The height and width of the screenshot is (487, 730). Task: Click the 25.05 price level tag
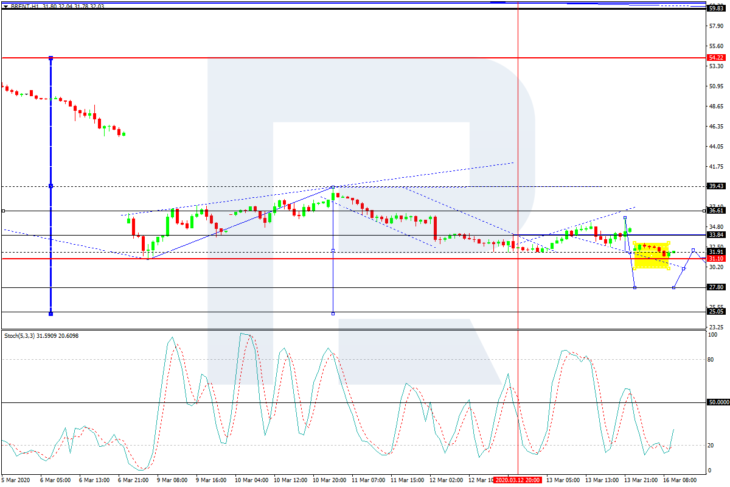tap(716, 312)
